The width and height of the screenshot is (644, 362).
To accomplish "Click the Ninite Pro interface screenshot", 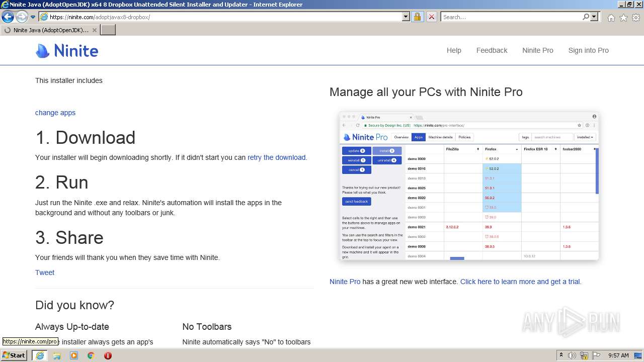I will click(469, 186).
